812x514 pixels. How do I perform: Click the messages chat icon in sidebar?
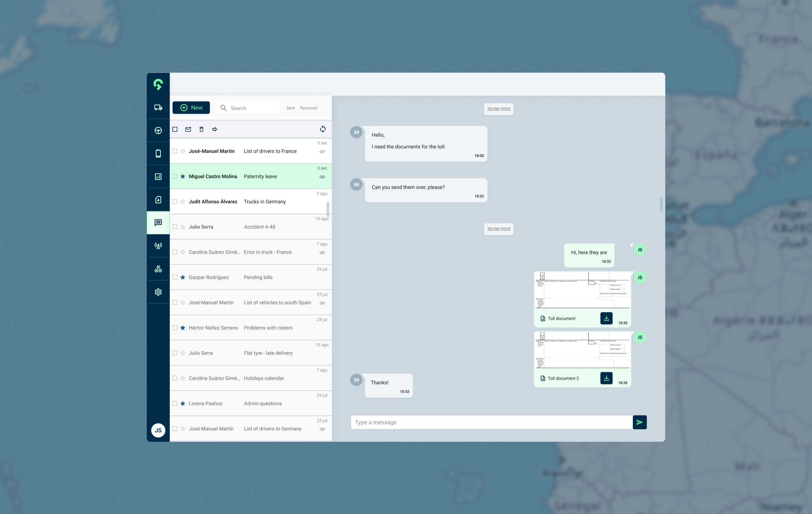158,223
